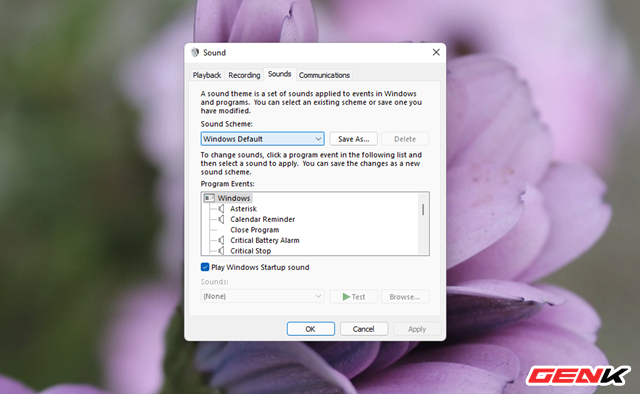Click the Browse... button
The height and width of the screenshot is (394, 640).
(x=405, y=296)
